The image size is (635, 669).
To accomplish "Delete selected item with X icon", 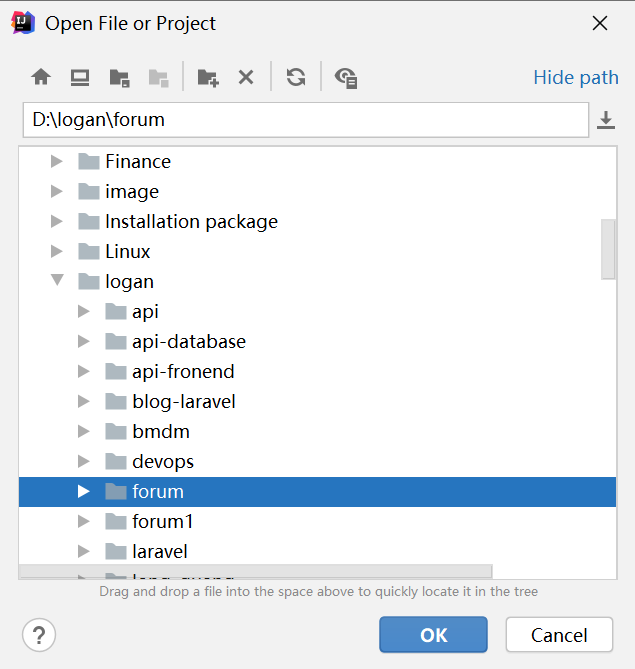I will 246,78.
